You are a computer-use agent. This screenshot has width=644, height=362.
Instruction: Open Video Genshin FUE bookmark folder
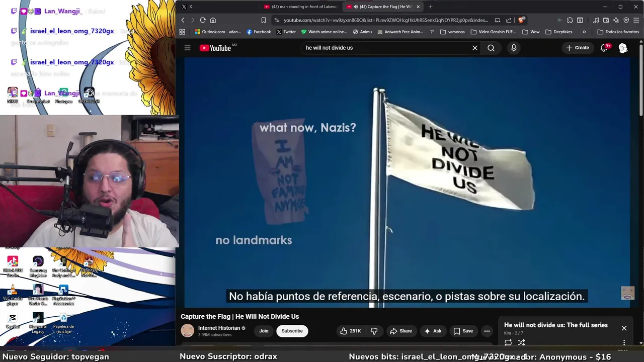pyautogui.click(x=493, y=32)
